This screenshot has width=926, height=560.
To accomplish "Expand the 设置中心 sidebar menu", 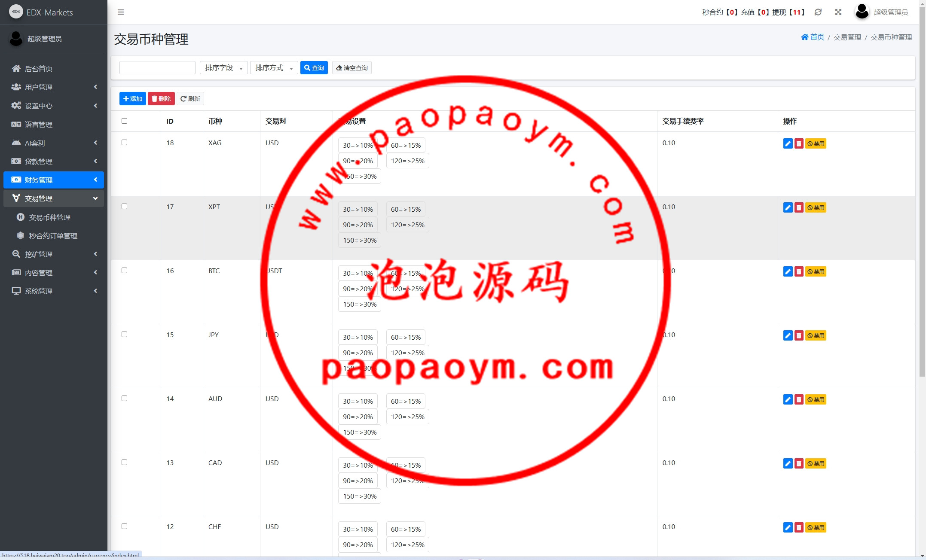I will 54,106.
